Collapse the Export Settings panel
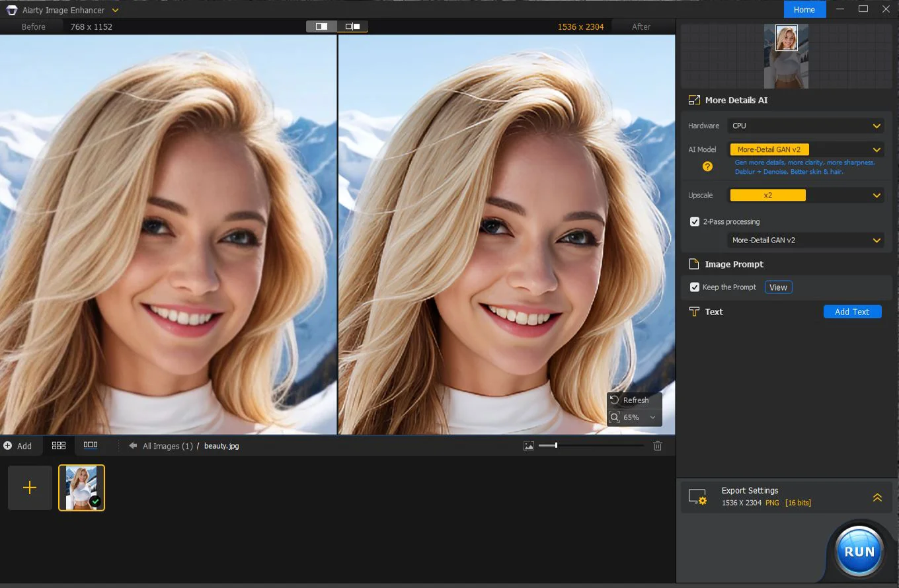This screenshot has height=588, width=899. pyautogui.click(x=877, y=497)
